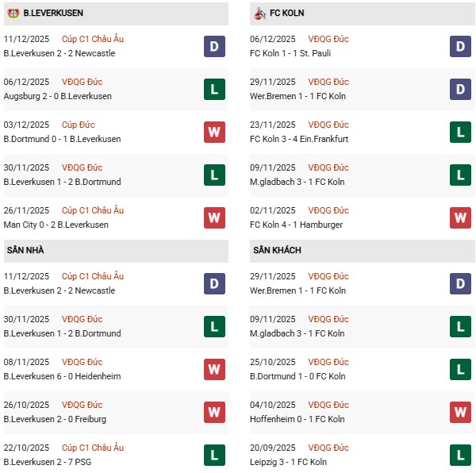476x473 pixels.
Task: Open the B.Leverkusen 2 - 0 Freiburg result
Action: (x=55, y=419)
